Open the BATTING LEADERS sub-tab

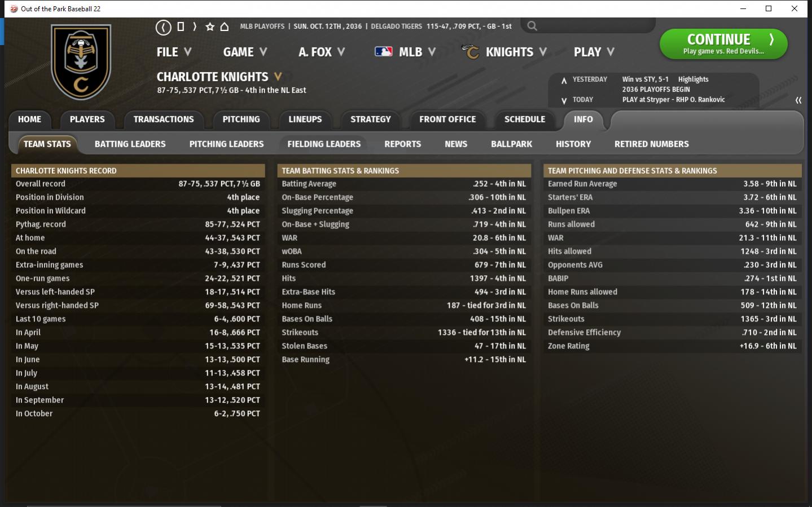click(130, 144)
